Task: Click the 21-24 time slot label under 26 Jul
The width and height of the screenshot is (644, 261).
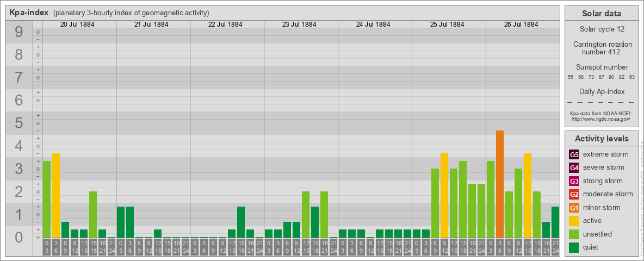Action: [555, 247]
